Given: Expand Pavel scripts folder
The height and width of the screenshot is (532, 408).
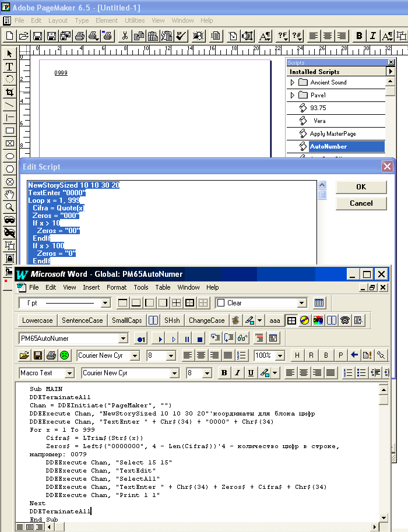Looking at the screenshot, I should point(292,96).
